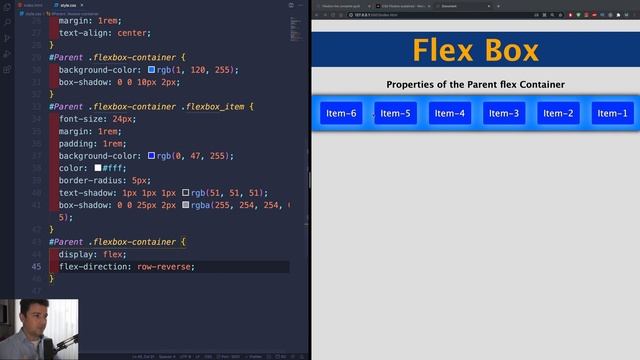Click 'Properties of the Parent flex Container' text
This screenshot has width=640, height=360.
click(x=476, y=84)
